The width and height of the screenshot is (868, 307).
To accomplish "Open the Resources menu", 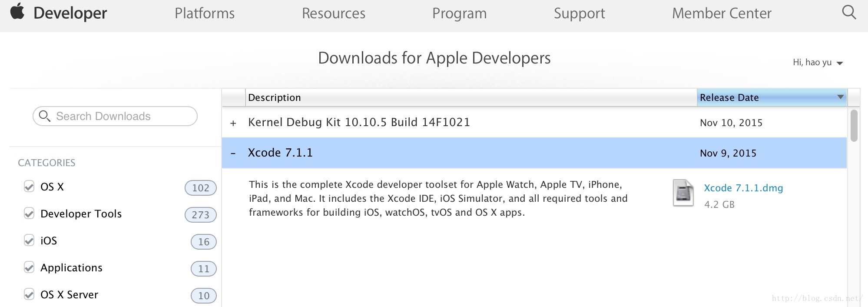I will tap(334, 13).
